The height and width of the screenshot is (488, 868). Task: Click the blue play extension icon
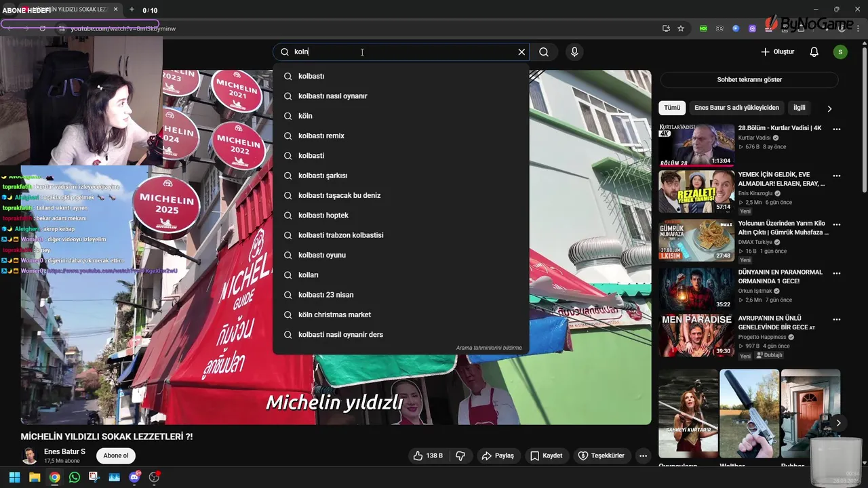pyautogui.click(x=736, y=28)
